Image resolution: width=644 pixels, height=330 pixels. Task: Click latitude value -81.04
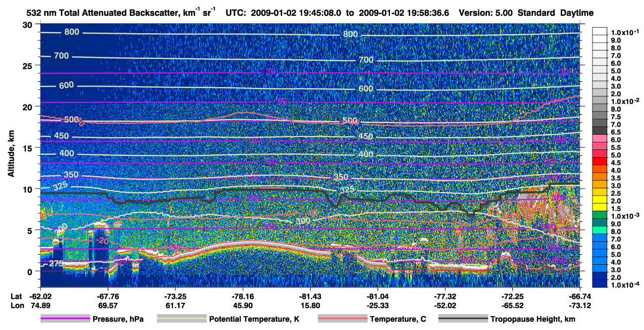tap(377, 296)
